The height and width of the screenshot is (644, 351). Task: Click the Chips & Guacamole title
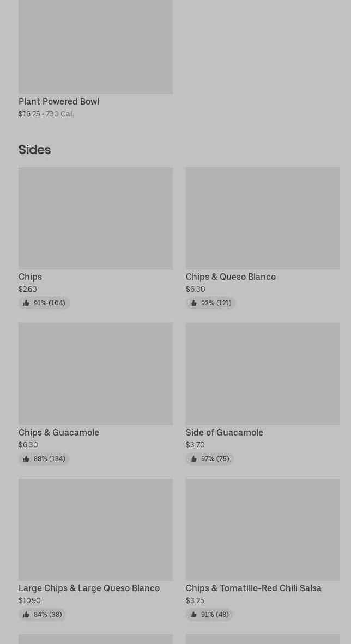59,432
